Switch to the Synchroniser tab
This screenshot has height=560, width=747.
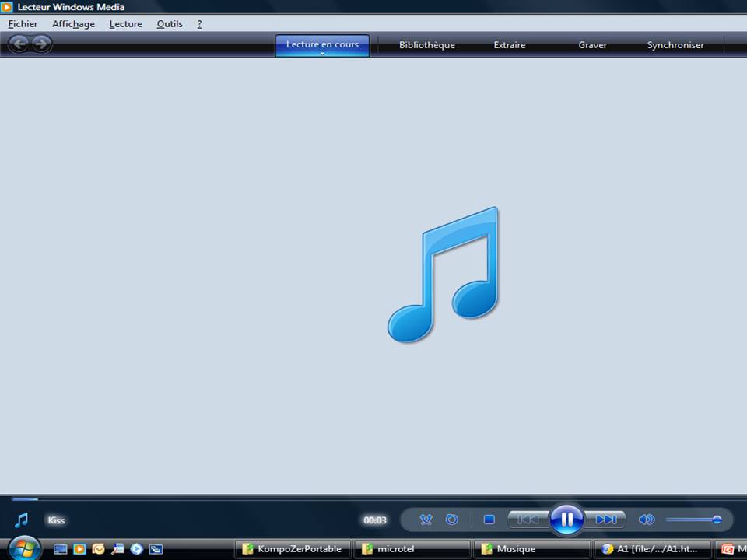click(x=675, y=45)
